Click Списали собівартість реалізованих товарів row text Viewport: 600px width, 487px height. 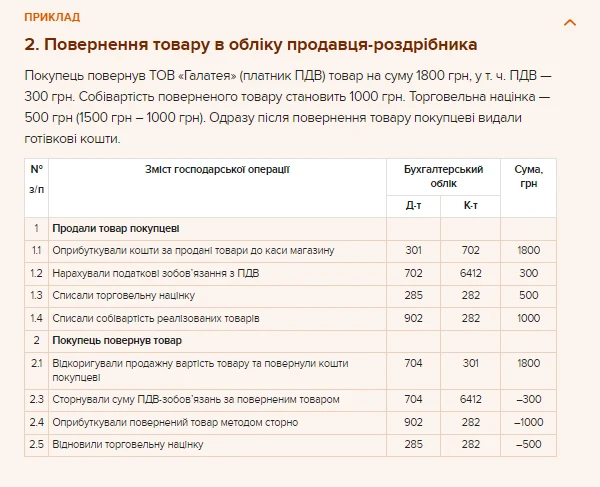pyautogui.click(x=156, y=319)
